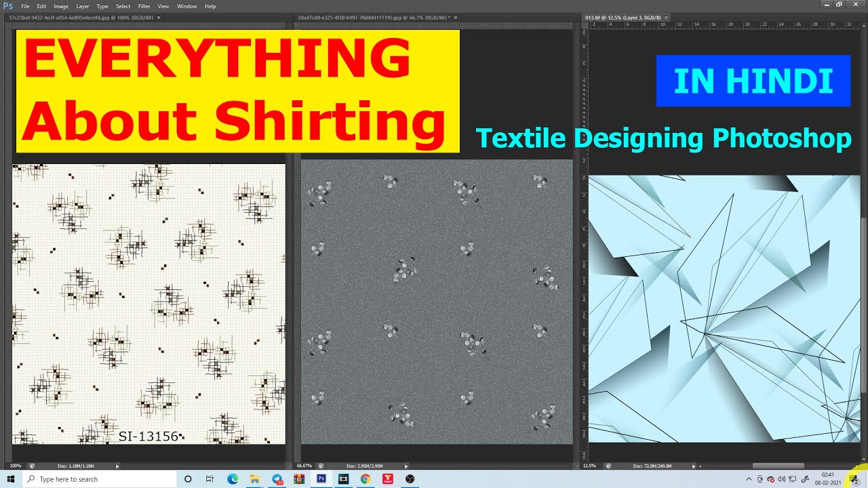This screenshot has width=868, height=488.
Task: Click the horizontal scrollbar of 013.tif window
Action: [x=780, y=466]
